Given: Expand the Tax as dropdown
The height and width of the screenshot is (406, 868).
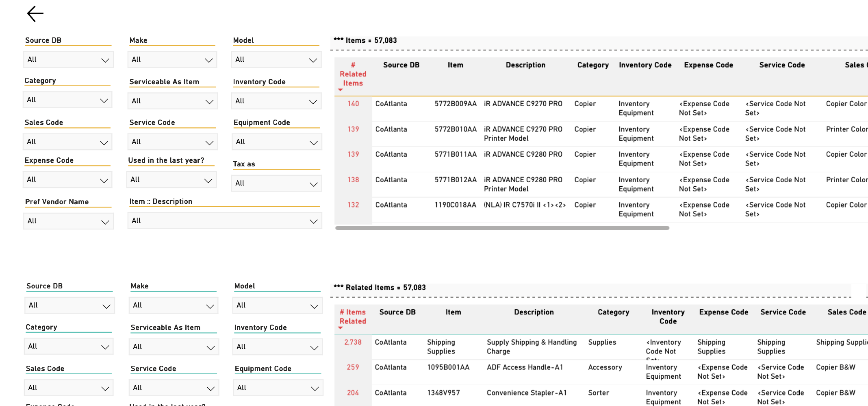Looking at the screenshot, I should pyautogui.click(x=277, y=183).
